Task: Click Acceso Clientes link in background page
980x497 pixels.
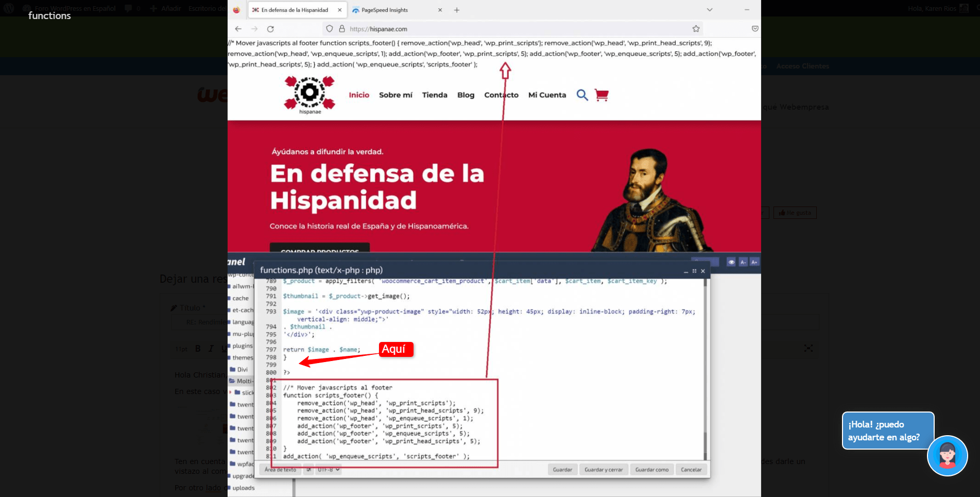Action: (802, 66)
